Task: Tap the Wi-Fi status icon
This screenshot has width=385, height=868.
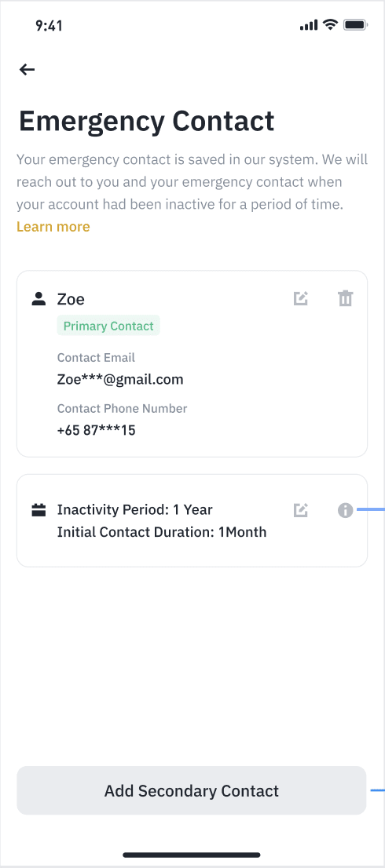Action: coord(331,24)
